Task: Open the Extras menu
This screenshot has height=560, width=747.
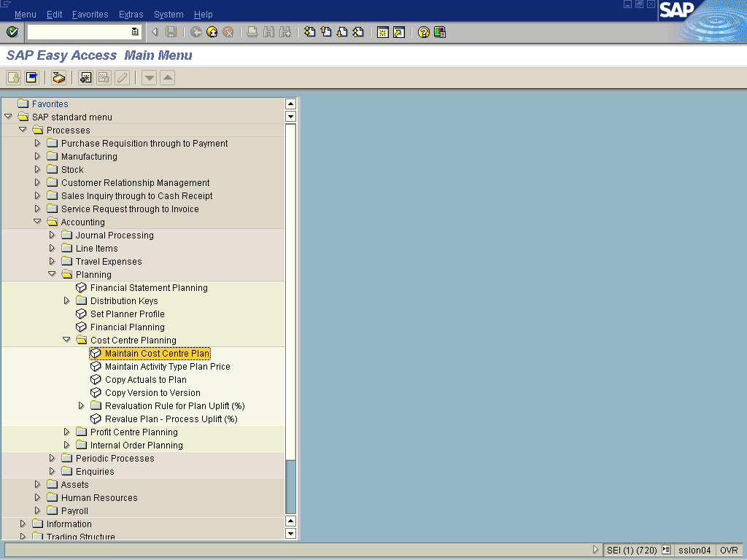Action: pos(131,15)
